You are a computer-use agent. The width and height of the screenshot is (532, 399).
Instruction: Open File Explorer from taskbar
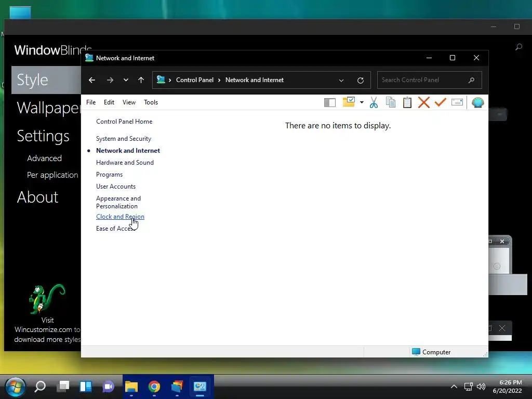point(131,387)
